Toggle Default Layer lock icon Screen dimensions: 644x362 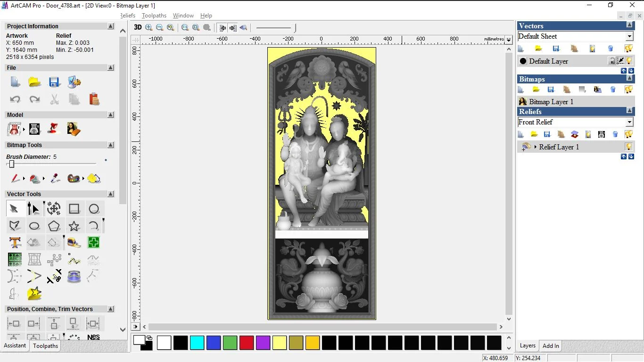click(611, 61)
